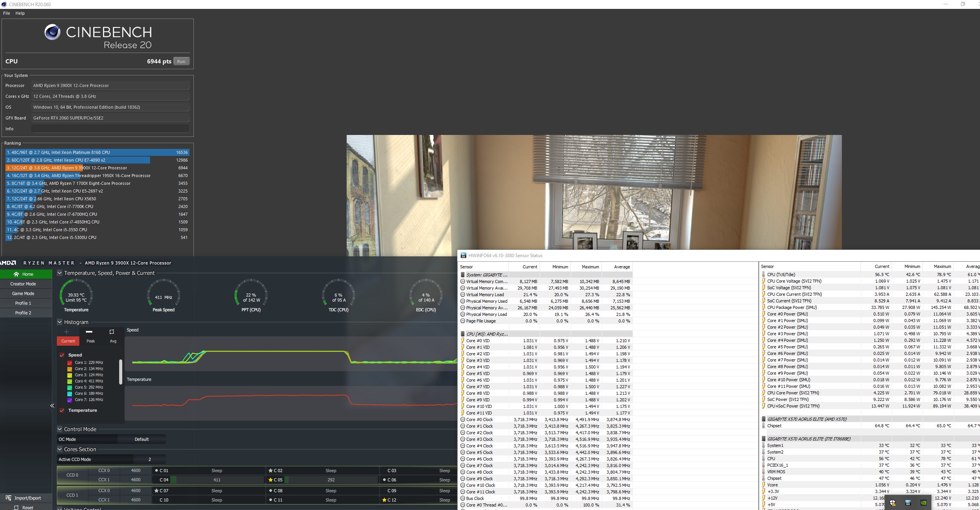Screen dimensions: 980x510
Task: Collapse the Ryzen Master sidebar with the double-chevron
Action: point(52,406)
